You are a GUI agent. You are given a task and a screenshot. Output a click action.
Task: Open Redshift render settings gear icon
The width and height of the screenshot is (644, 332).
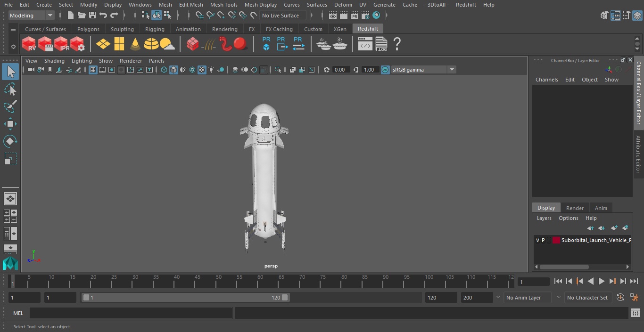pyautogui.click(x=77, y=44)
